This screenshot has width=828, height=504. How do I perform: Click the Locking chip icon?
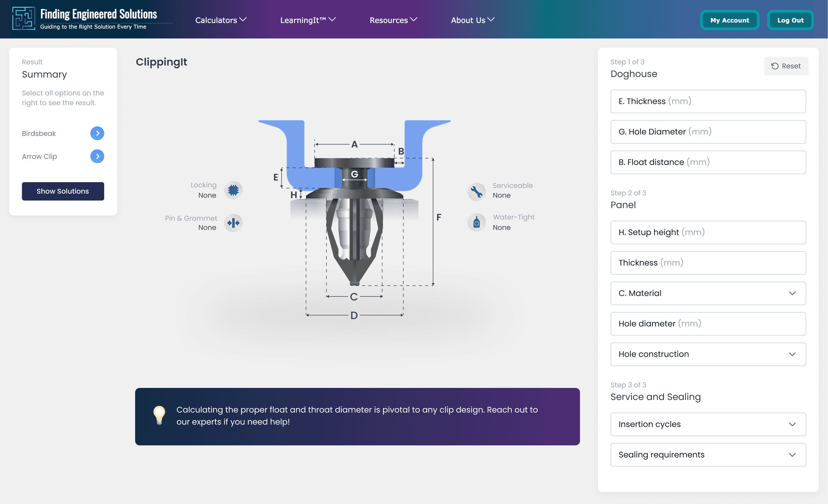pos(233,191)
